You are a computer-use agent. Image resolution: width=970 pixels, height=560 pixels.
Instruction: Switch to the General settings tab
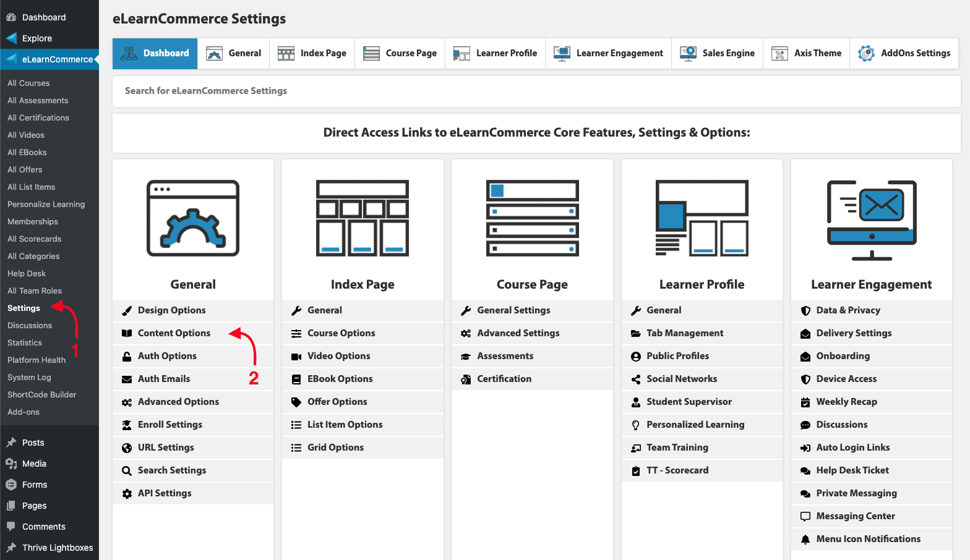point(234,53)
